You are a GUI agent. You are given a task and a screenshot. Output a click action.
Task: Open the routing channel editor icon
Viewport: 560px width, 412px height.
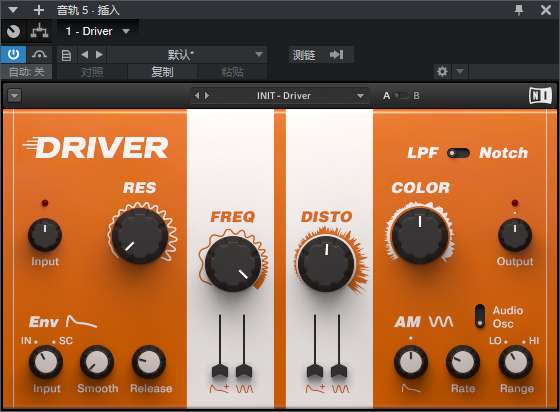click(39, 31)
